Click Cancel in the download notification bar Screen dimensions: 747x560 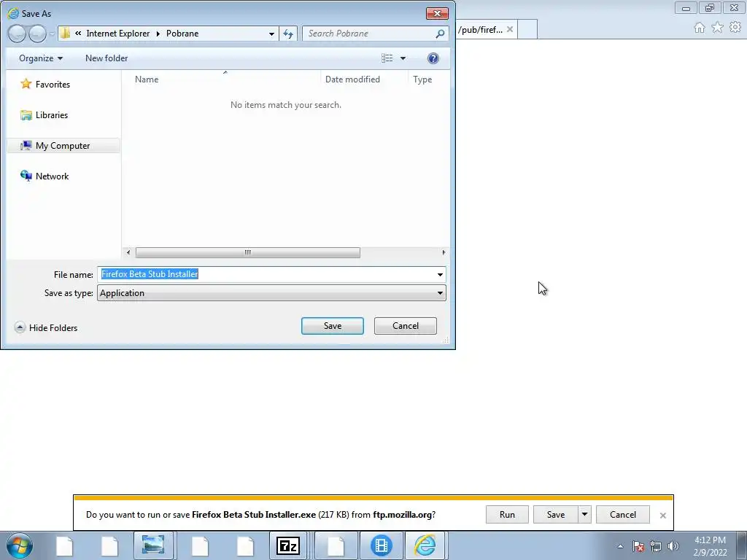(x=623, y=515)
